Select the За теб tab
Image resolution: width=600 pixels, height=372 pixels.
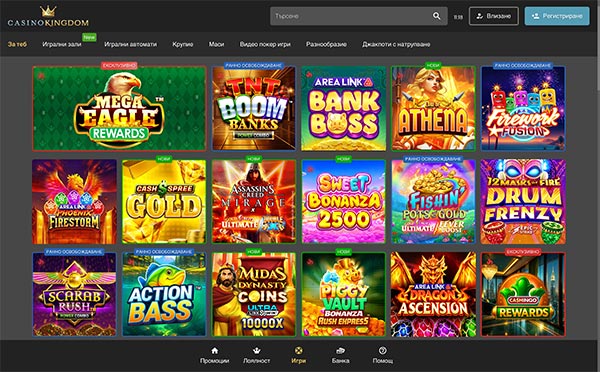click(x=17, y=44)
